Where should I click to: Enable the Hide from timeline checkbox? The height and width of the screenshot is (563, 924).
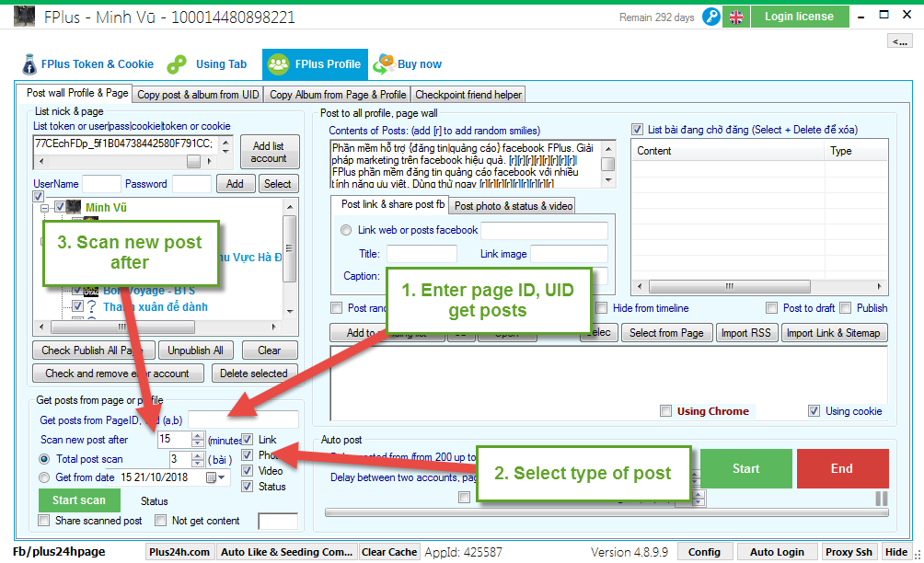(602, 308)
